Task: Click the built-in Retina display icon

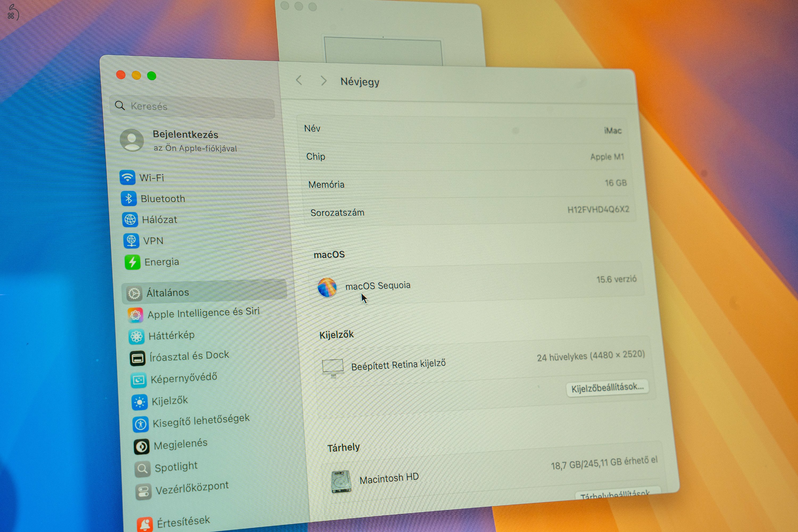Action: 333,368
